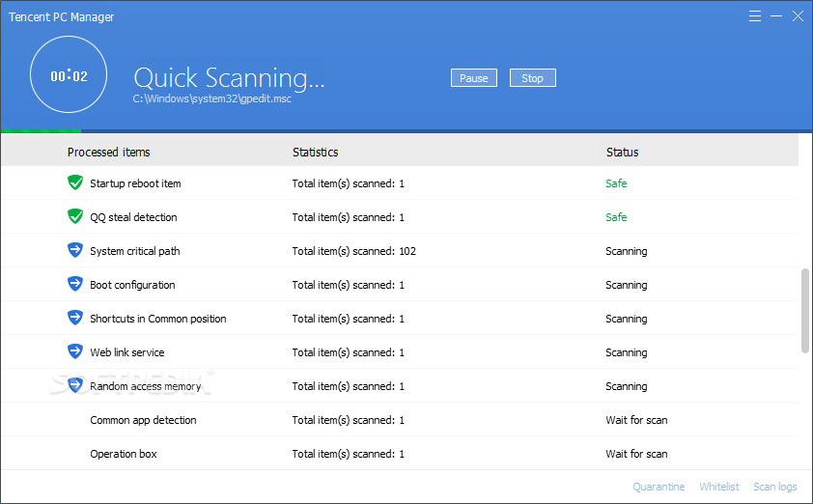
Task: Click Wait for scan status of Common app detection
Action: pos(636,420)
